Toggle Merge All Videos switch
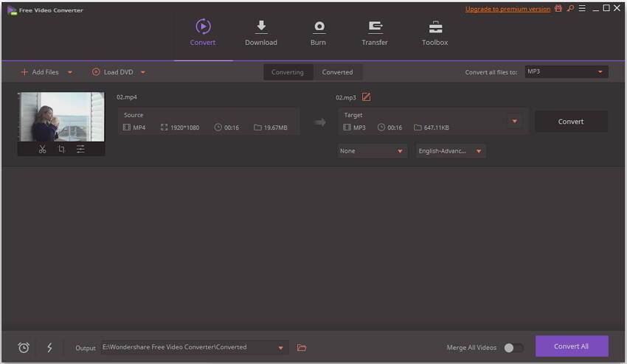 [513, 348]
